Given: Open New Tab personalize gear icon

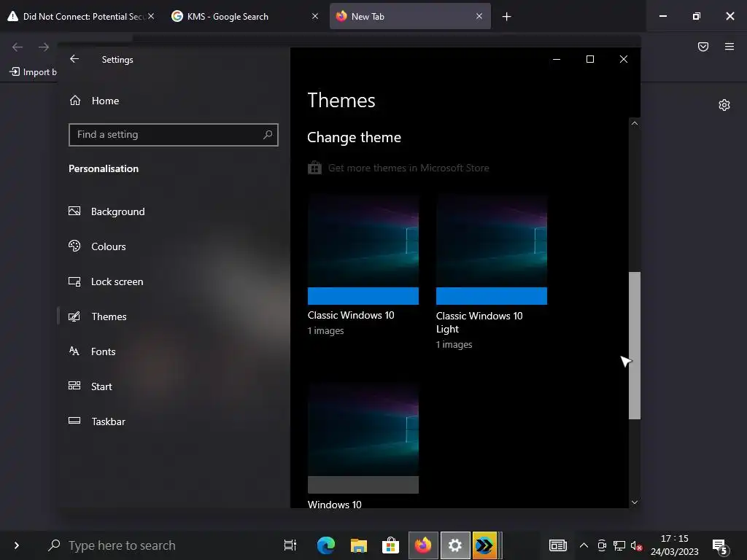Looking at the screenshot, I should pyautogui.click(x=724, y=105).
